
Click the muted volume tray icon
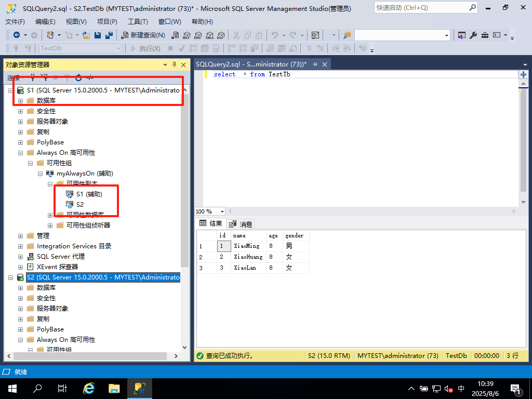click(x=448, y=389)
